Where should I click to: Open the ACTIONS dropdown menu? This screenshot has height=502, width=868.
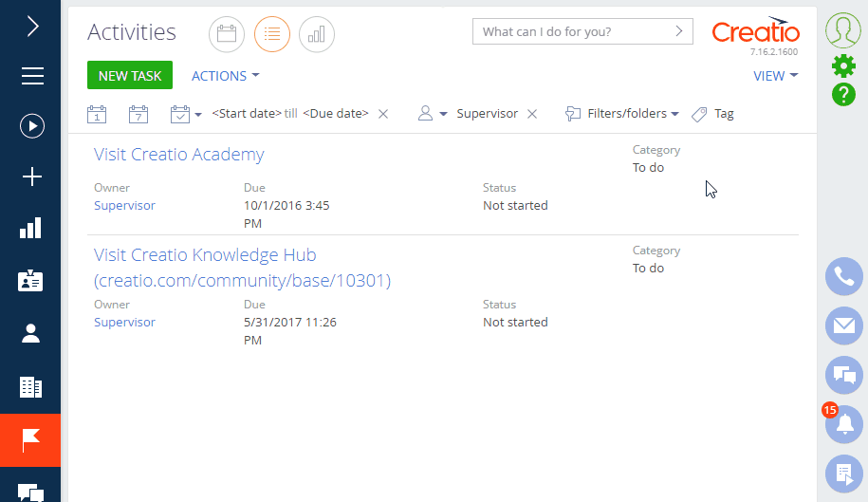(226, 75)
